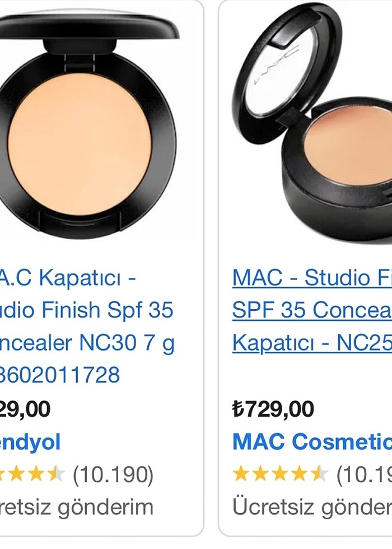Click the Trendyol seller name
The height and width of the screenshot is (549, 392).
[x=30, y=442]
